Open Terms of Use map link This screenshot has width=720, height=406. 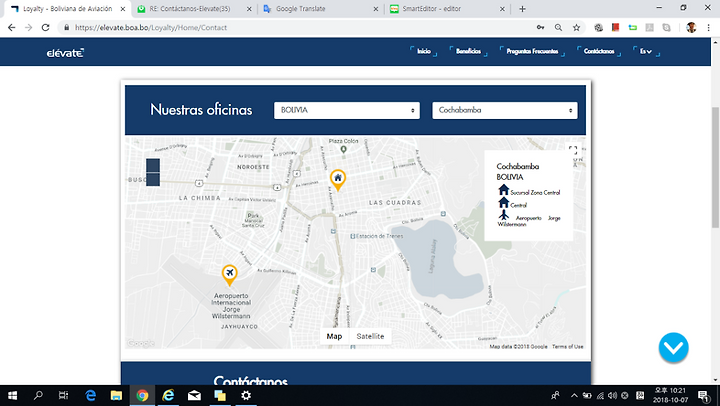click(x=568, y=347)
